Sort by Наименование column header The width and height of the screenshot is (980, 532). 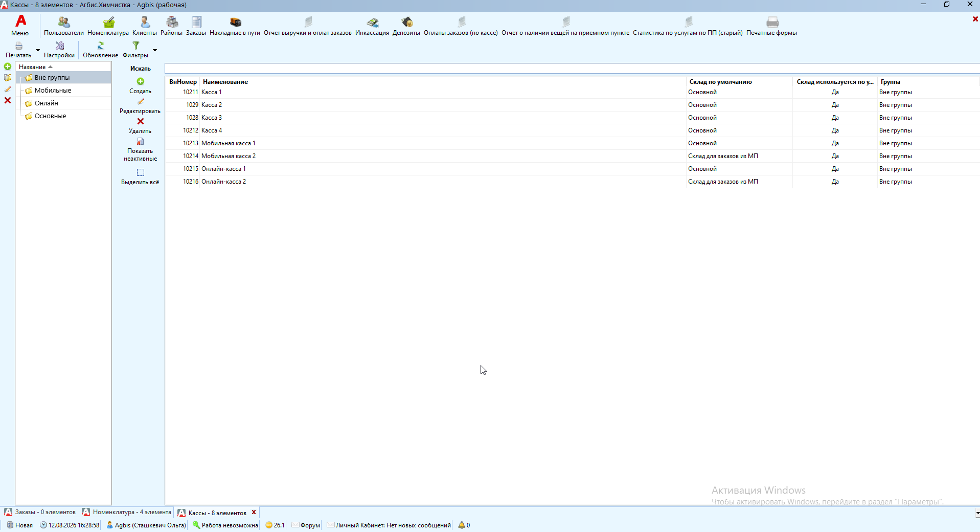443,82
